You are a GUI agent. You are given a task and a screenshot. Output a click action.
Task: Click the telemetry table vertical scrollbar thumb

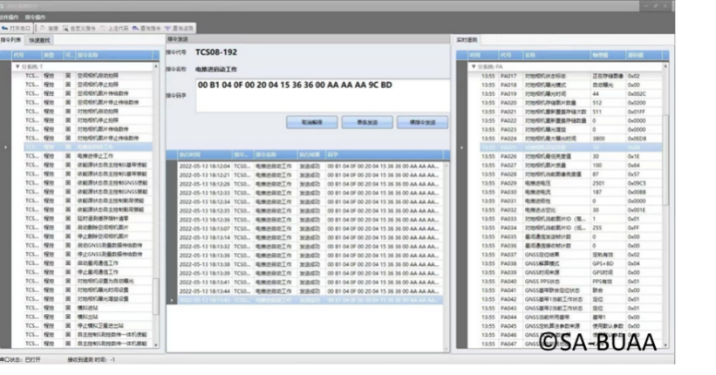(x=665, y=160)
